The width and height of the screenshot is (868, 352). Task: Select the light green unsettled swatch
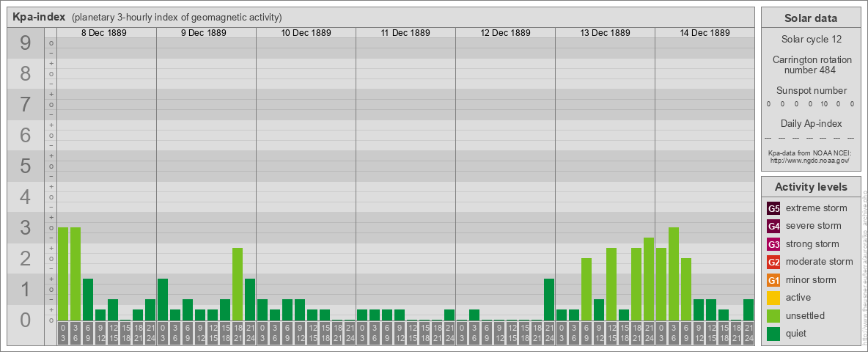click(773, 315)
